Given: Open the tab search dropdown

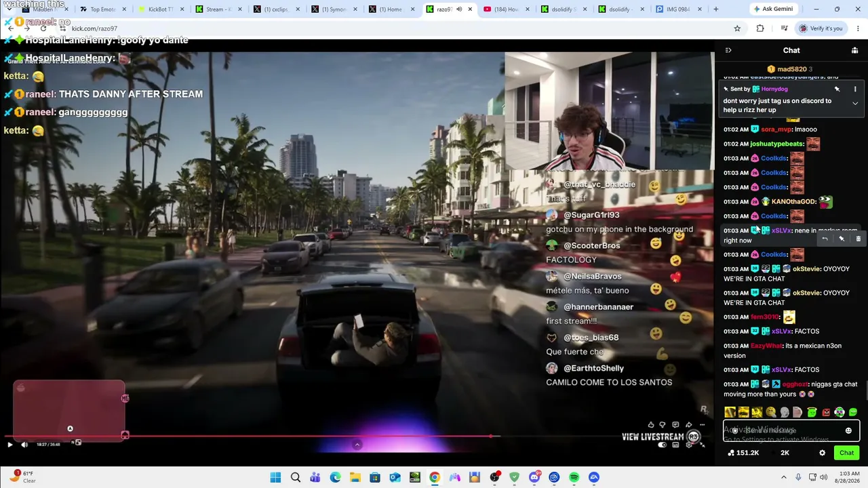Looking at the screenshot, I should point(9,9).
